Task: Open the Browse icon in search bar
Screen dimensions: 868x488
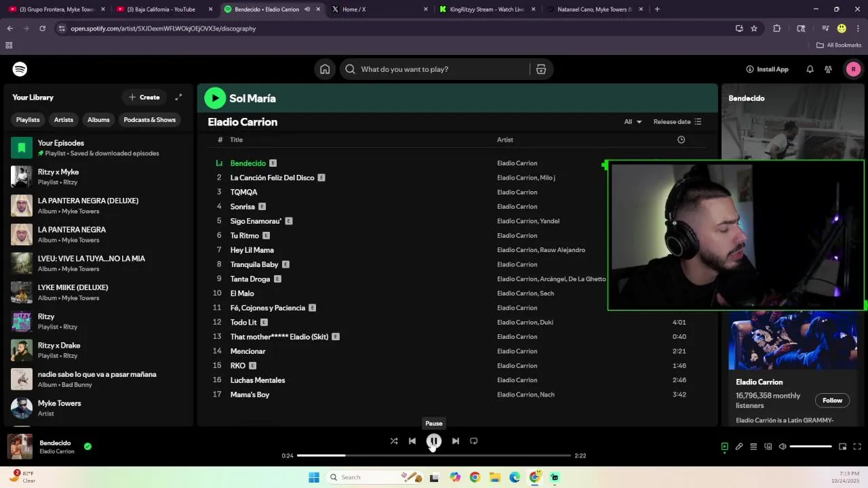Action: tap(541, 69)
